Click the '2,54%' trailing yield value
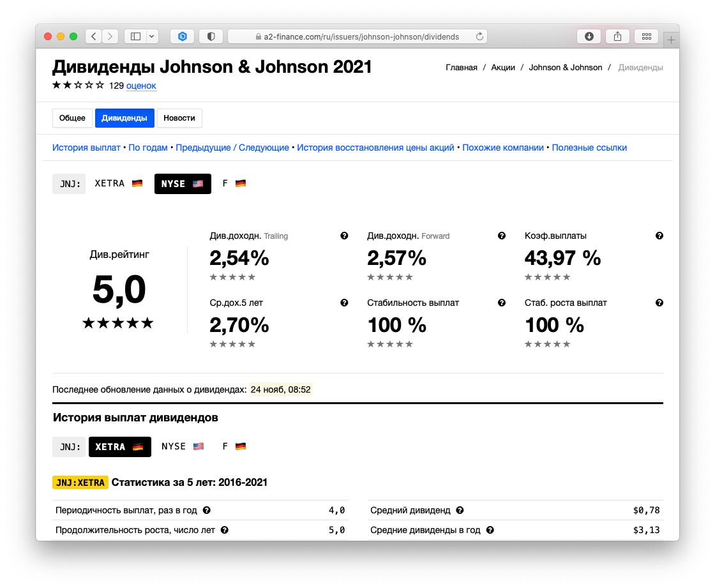715x588 pixels. pyautogui.click(x=239, y=258)
